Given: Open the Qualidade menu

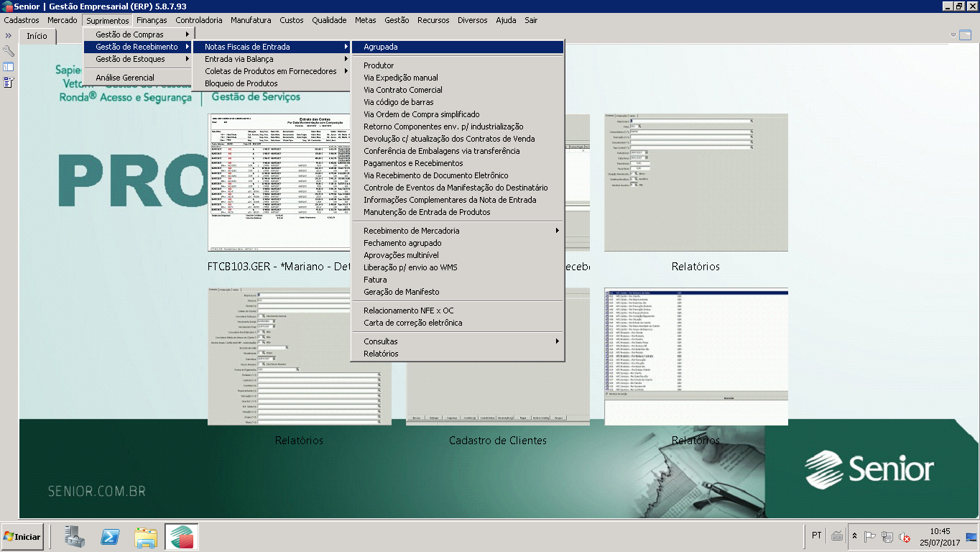Looking at the screenshot, I should [329, 20].
